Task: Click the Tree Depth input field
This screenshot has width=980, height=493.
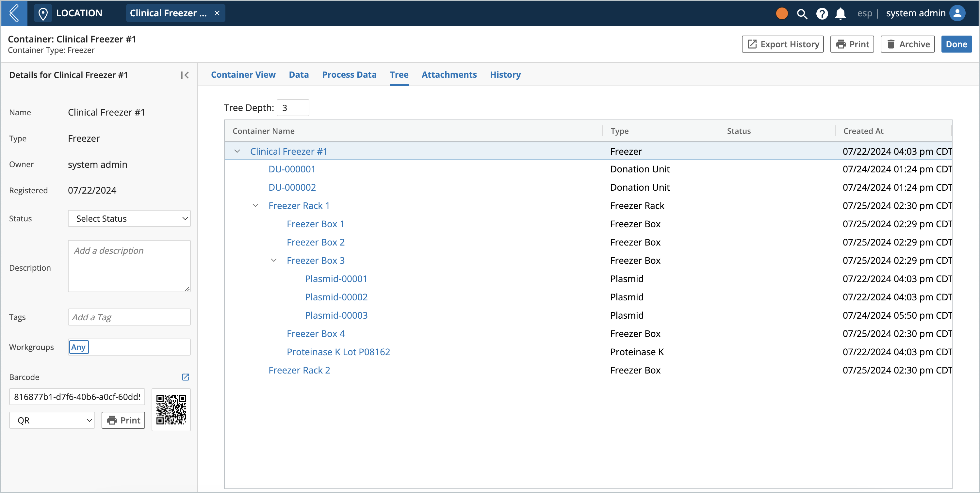Action: (x=292, y=107)
